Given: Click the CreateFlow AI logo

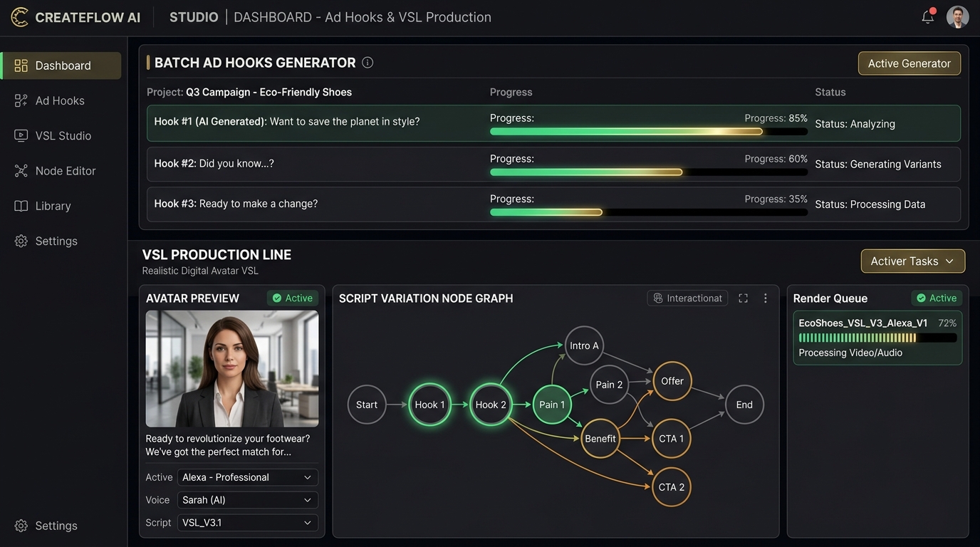Looking at the screenshot, I should 20,17.
